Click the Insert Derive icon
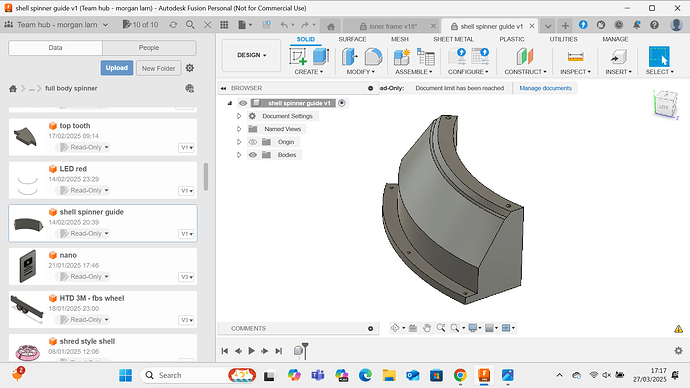This screenshot has height=388, width=690. click(x=618, y=57)
